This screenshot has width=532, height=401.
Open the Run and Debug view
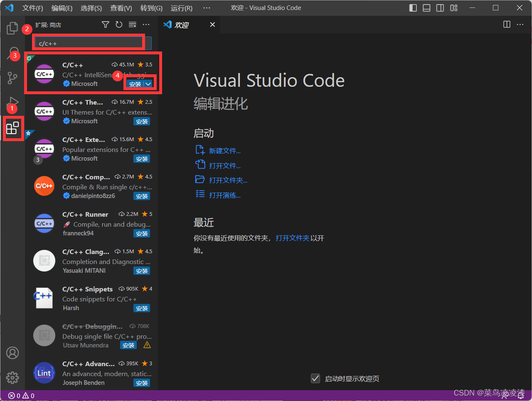click(x=13, y=102)
